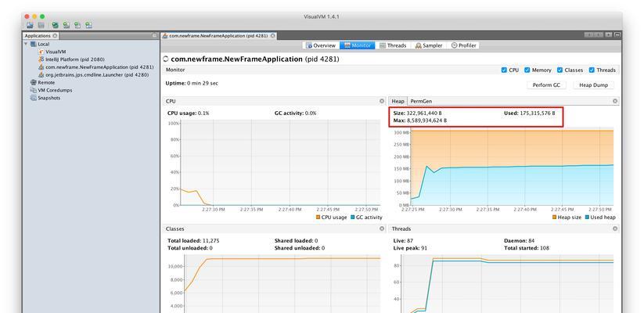Click the icon beside org.jetbrains.jps.cmdline.Launcher

point(41,75)
